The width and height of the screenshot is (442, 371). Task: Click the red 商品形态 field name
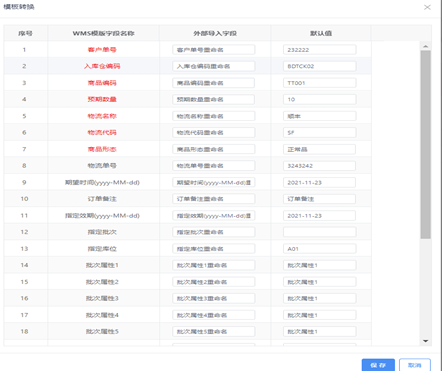[102, 149]
